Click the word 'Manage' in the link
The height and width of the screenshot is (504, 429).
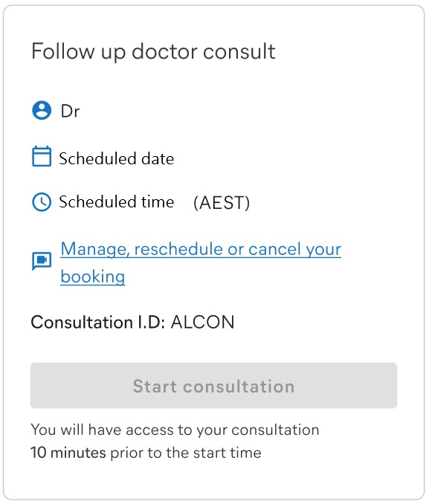94,250
